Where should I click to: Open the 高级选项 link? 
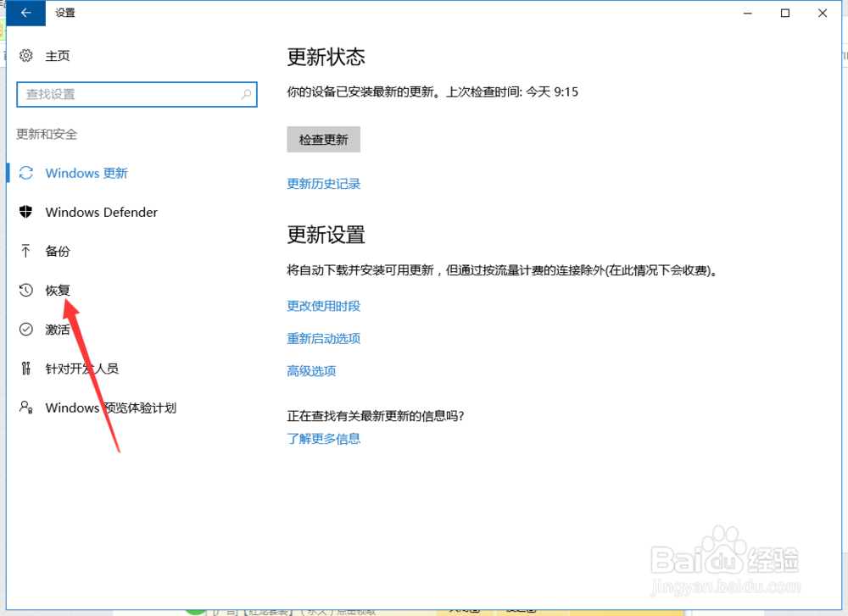(311, 370)
